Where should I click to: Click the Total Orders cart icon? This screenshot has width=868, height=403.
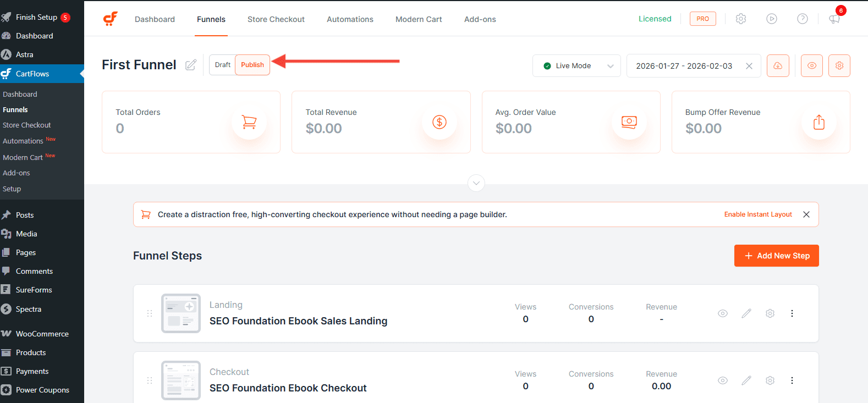(249, 122)
